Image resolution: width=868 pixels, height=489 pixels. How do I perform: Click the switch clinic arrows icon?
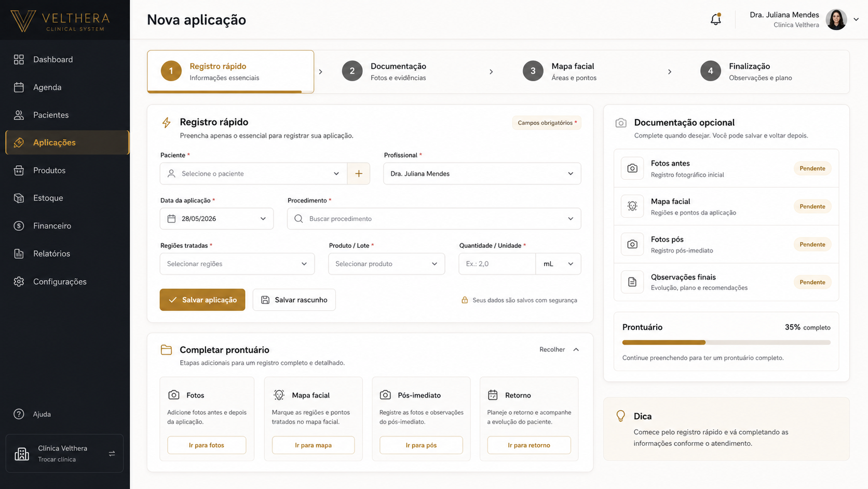[x=112, y=454]
